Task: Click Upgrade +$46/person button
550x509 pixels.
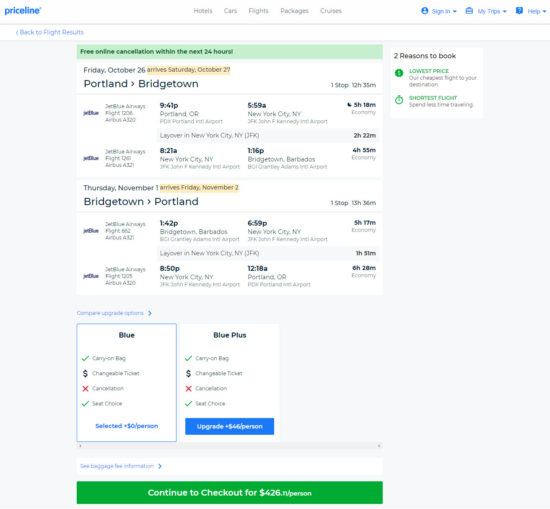Action: point(229,426)
